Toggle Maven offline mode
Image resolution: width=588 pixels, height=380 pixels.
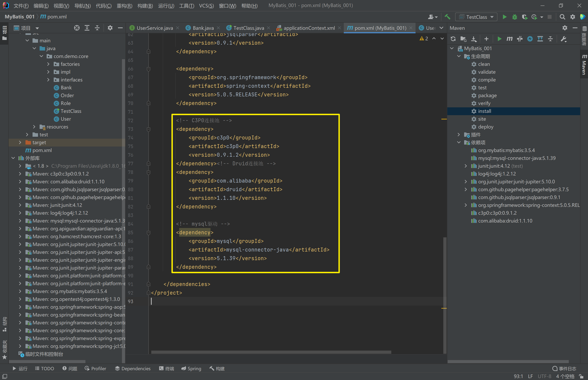520,39
